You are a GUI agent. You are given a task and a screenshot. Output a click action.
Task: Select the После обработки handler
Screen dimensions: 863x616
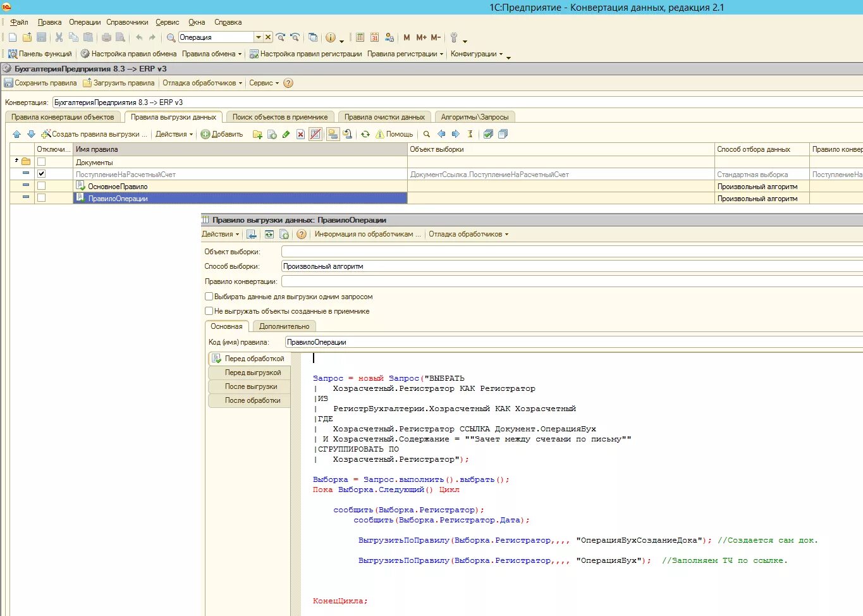(x=250, y=400)
